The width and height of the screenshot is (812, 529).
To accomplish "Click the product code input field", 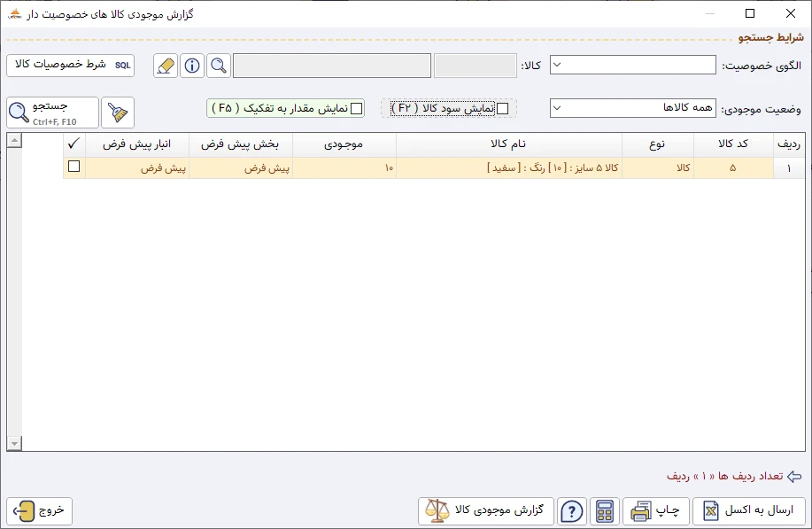I will 475,66.
